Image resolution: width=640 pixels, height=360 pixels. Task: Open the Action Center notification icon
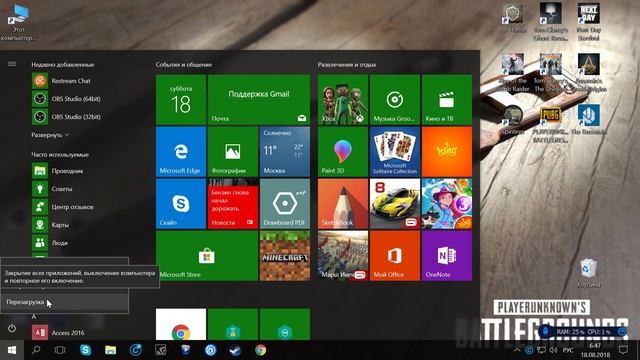point(623,350)
